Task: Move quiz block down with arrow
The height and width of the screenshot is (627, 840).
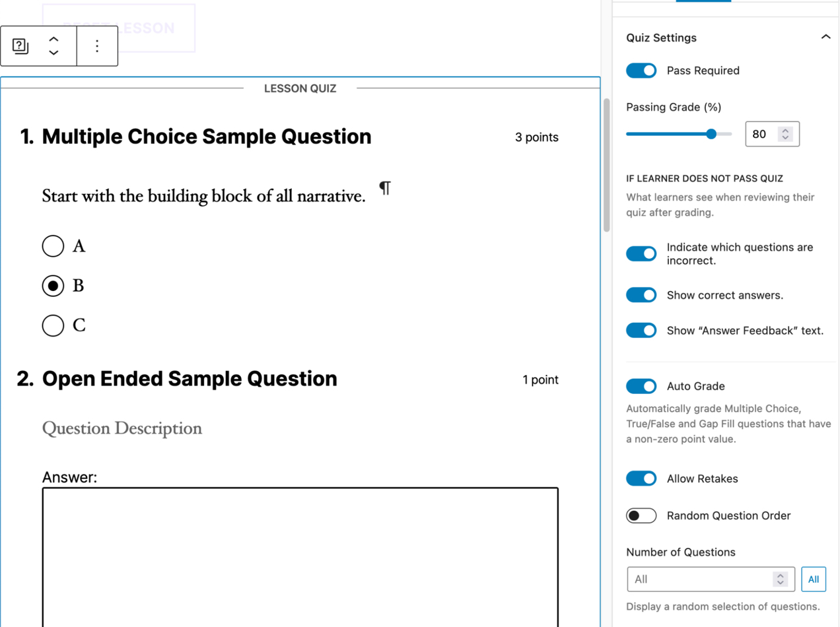Action: click(53, 53)
